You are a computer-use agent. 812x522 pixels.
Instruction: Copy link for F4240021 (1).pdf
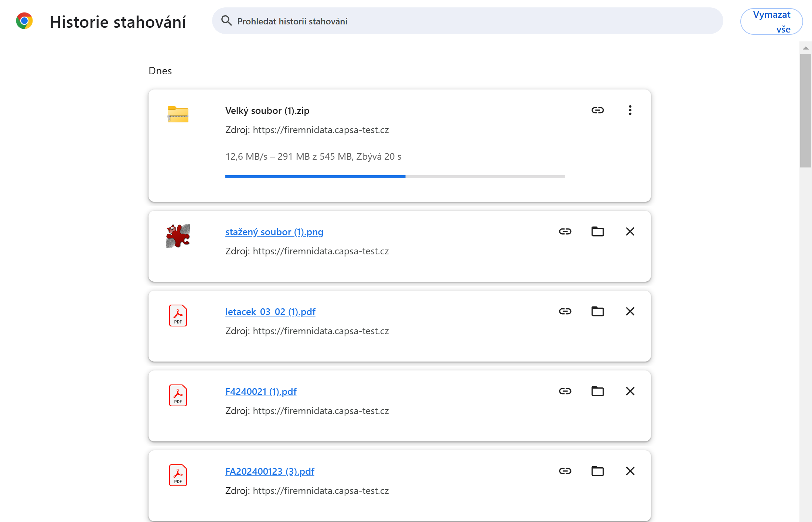pyautogui.click(x=565, y=391)
